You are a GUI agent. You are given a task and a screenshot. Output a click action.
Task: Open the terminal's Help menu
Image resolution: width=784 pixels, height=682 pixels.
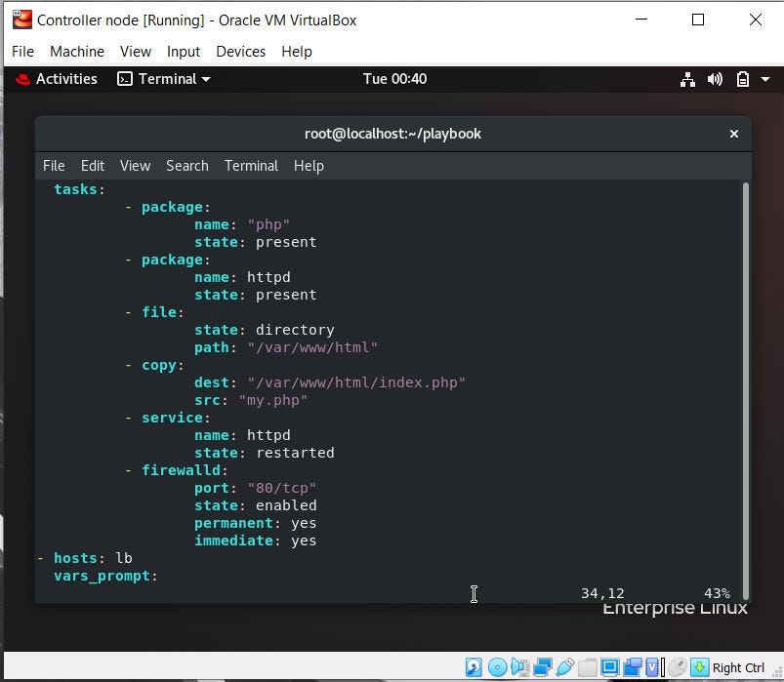pos(309,166)
